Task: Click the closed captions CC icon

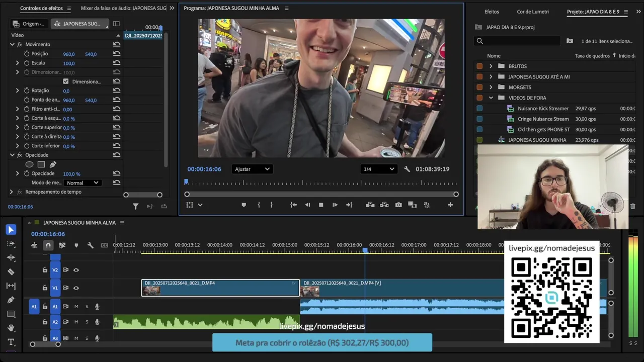Action: tap(104, 245)
